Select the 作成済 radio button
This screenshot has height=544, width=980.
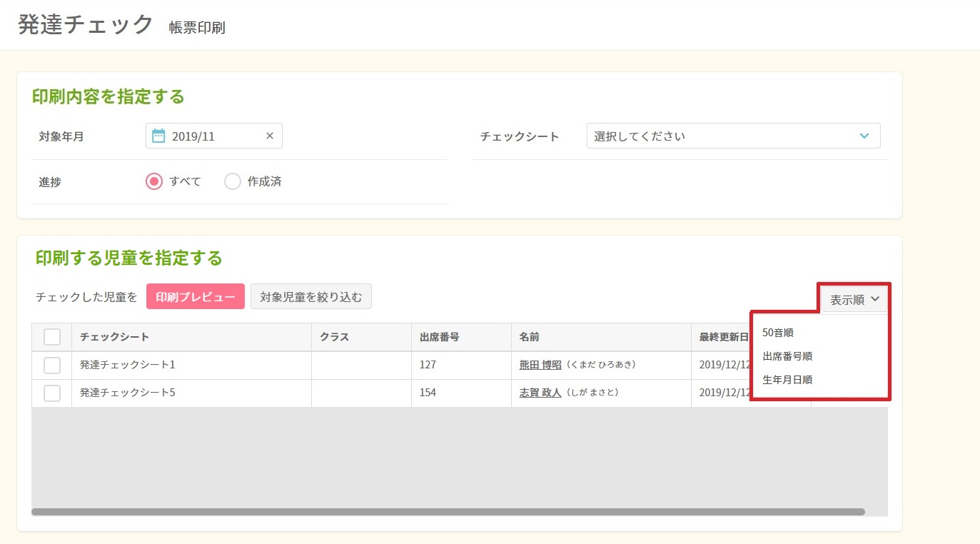tap(233, 181)
